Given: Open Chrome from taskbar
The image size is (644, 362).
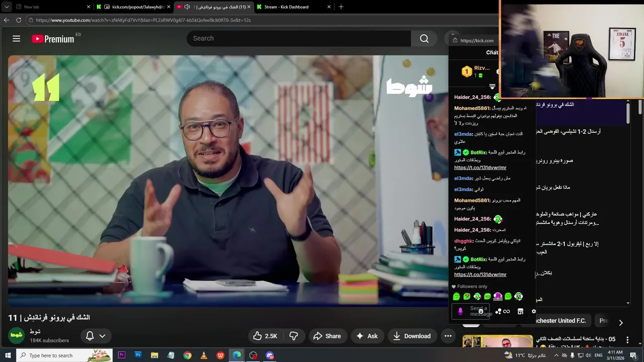Looking at the screenshot, I should point(187,355).
